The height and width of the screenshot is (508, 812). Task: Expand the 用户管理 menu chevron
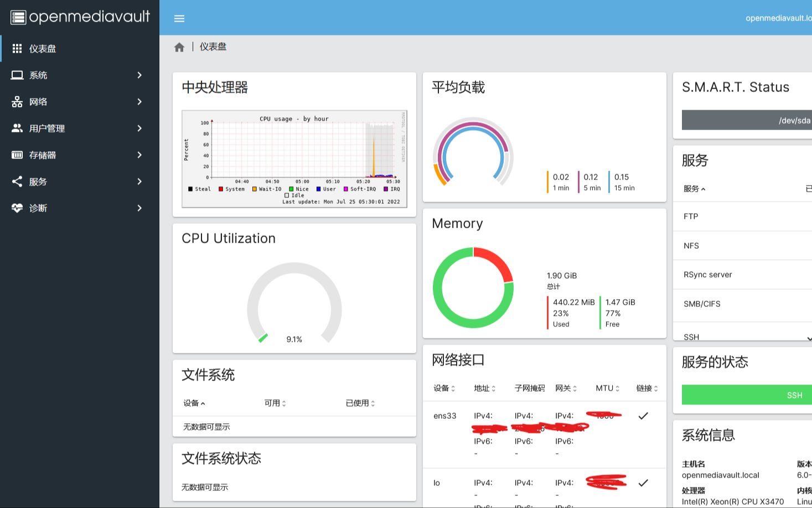[139, 128]
